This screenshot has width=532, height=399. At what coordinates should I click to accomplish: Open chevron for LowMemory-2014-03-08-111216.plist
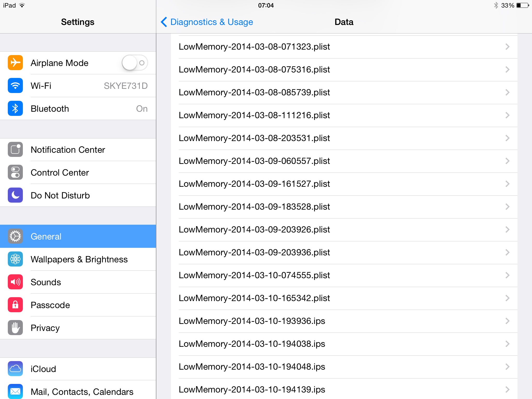507,115
